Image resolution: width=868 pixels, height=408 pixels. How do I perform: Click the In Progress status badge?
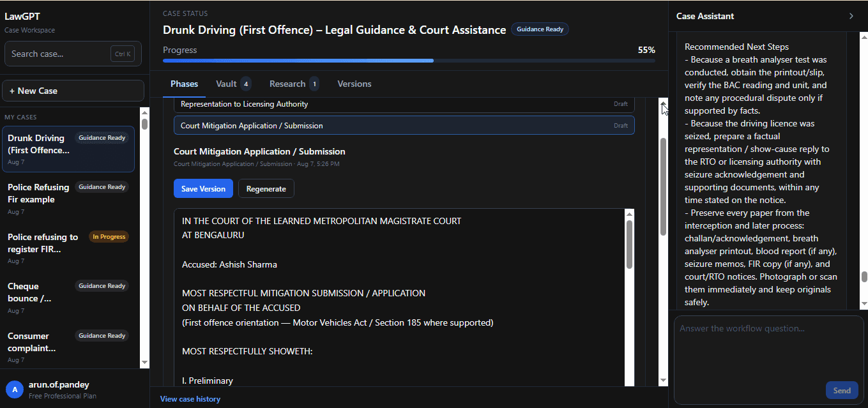coord(109,237)
